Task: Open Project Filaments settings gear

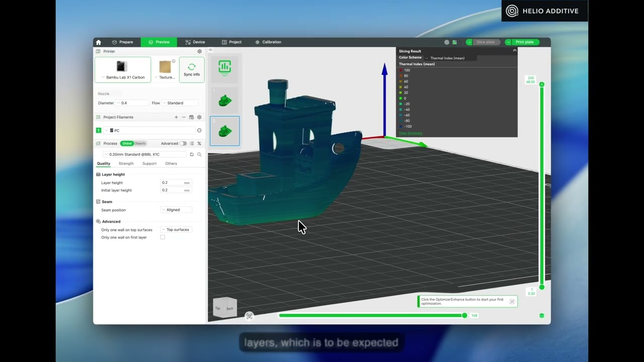Action: 199,117
